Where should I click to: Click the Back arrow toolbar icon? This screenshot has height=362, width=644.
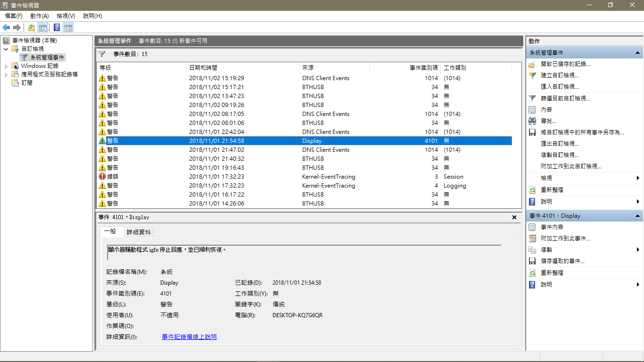point(6,27)
